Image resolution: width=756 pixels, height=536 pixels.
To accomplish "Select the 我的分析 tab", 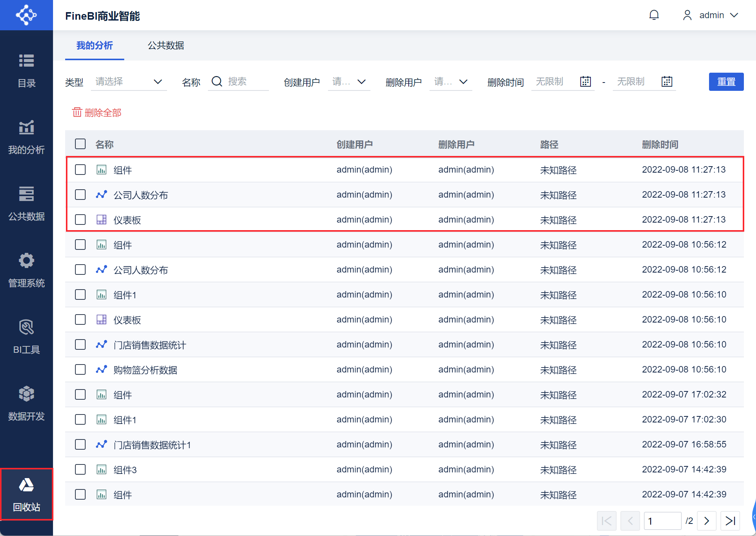I will [x=95, y=45].
